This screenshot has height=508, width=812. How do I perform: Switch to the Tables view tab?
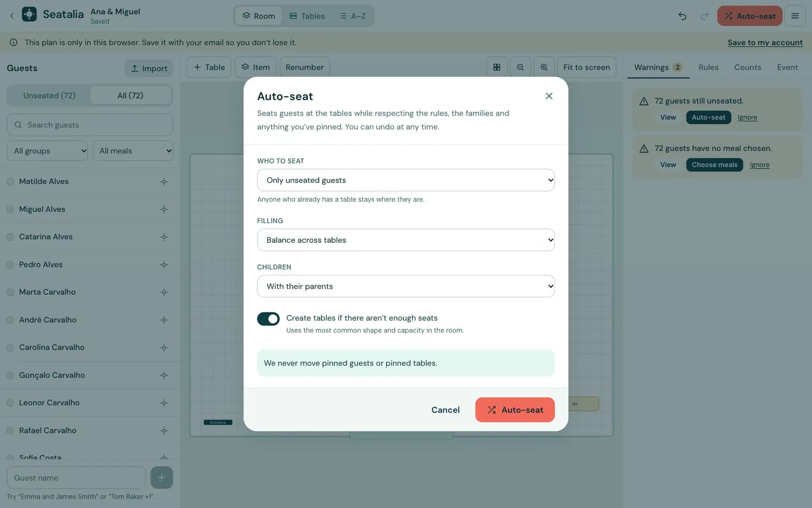point(307,16)
